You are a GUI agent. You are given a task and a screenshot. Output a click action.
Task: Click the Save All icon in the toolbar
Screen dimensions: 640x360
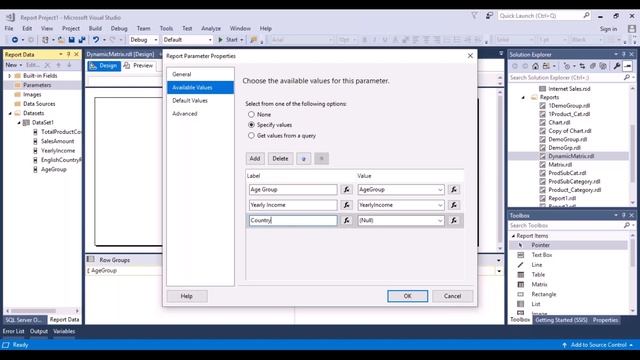click(82, 40)
